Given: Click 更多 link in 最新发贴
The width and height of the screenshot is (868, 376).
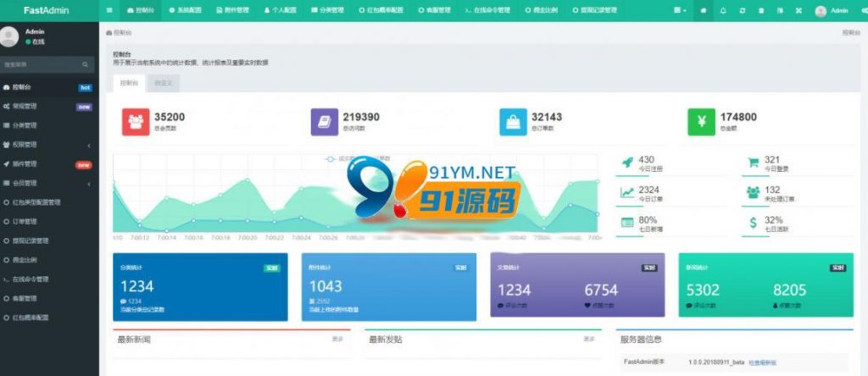Looking at the screenshot, I should [589, 339].
